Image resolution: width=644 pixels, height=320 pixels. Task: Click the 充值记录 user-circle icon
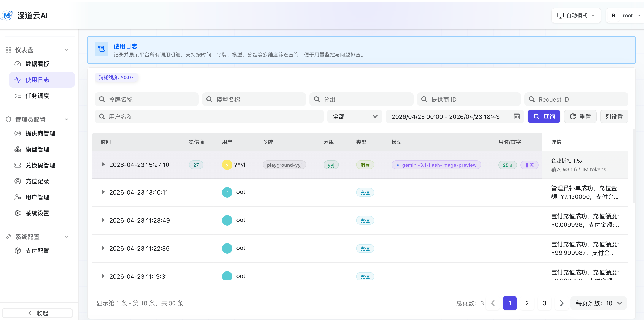click(18, 181)
